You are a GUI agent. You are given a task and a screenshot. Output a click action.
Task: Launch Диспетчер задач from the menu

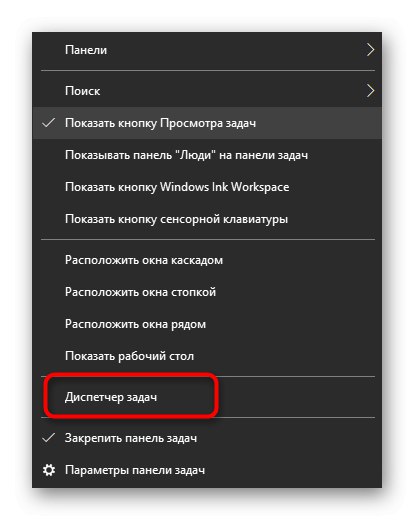[x=207, y=397]
